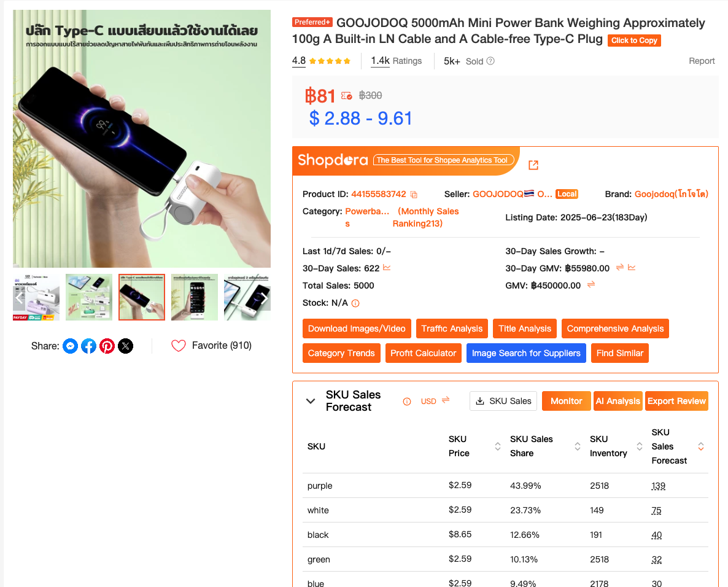Toggle USD currency switch in SKU forecast
728x587 pixels.
tap(446, 400)
